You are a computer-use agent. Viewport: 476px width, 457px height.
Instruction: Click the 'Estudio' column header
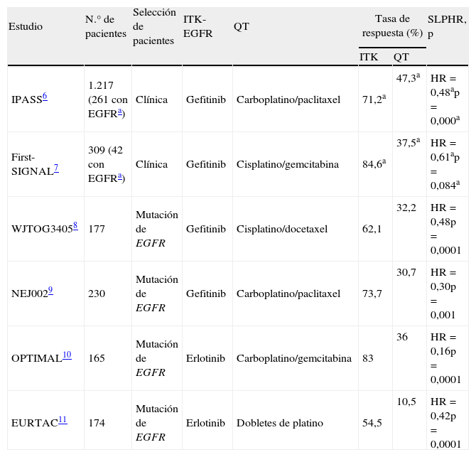[x=26, y=26]
